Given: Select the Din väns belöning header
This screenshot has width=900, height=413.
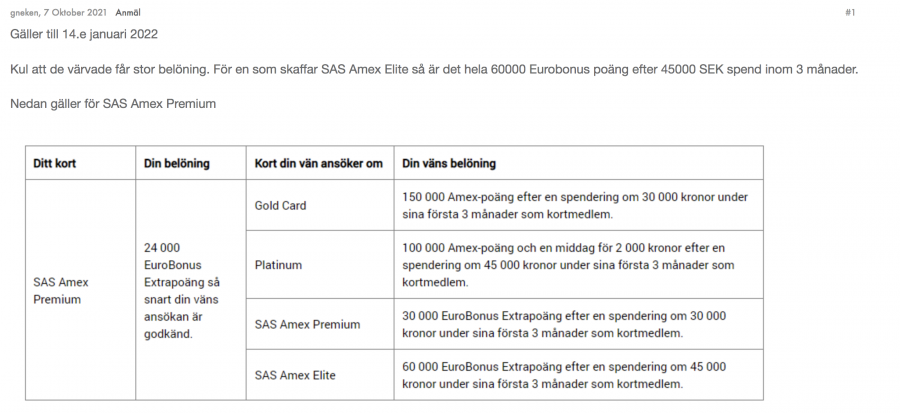Looking at the screenshot, I should pos(449,163).
